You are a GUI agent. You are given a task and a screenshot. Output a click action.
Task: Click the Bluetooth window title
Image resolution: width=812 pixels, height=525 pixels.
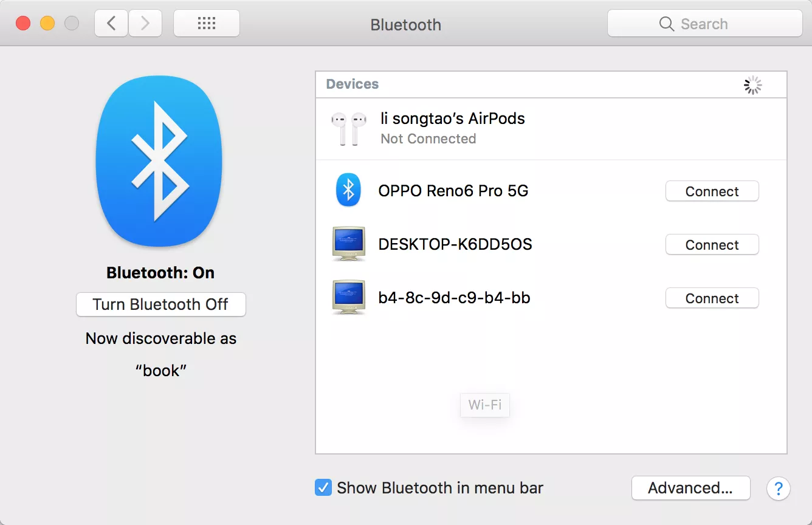point(406,25)
